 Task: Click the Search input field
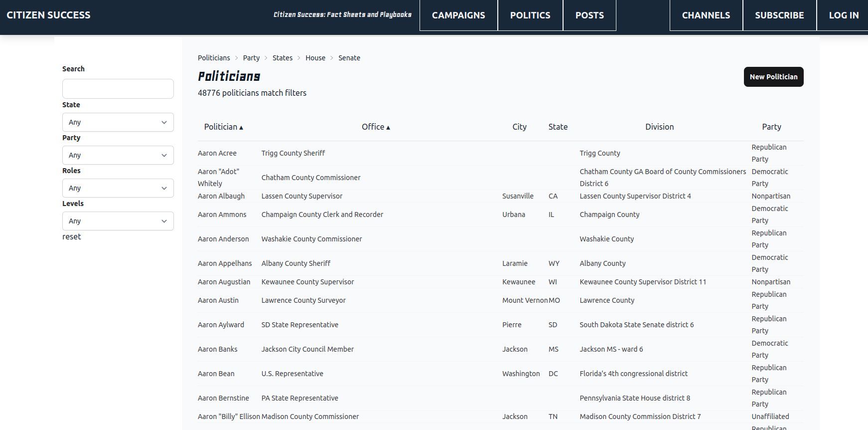(118, 89)
